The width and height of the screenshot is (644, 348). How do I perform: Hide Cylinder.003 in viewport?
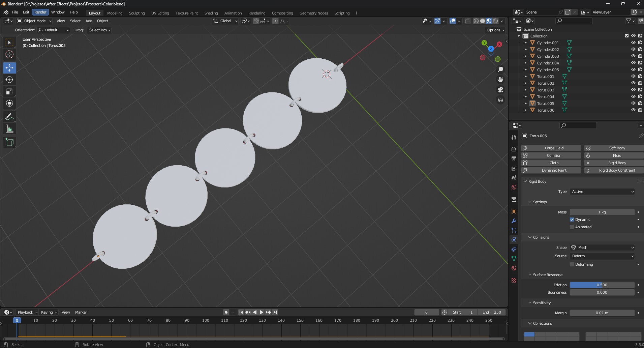pos(633,56)
